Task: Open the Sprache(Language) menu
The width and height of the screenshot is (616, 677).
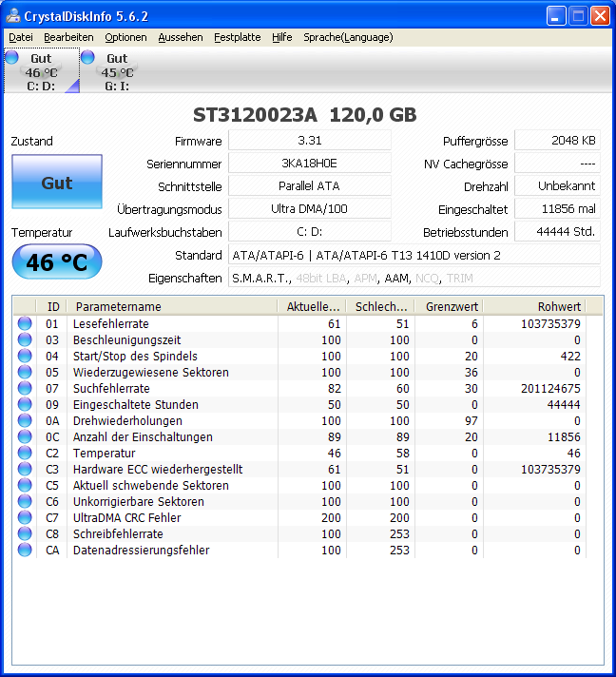Action: [348, 38]
